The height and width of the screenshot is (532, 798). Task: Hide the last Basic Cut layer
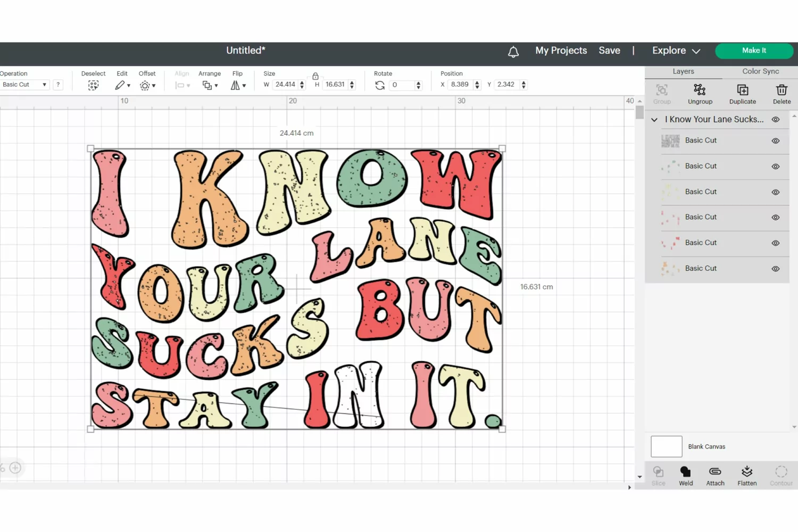click(776, 269)
